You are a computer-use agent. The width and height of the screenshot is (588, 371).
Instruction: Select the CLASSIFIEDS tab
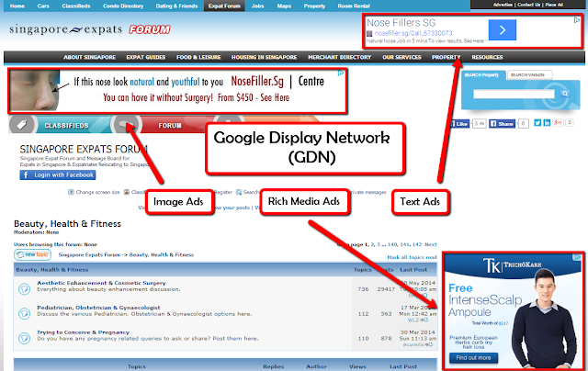point(67,126)
